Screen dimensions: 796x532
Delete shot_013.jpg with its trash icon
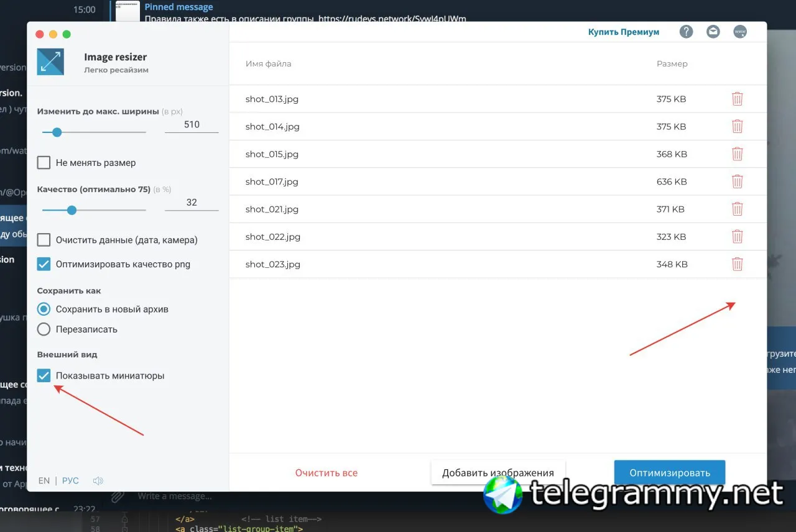(x=737, y=99)
